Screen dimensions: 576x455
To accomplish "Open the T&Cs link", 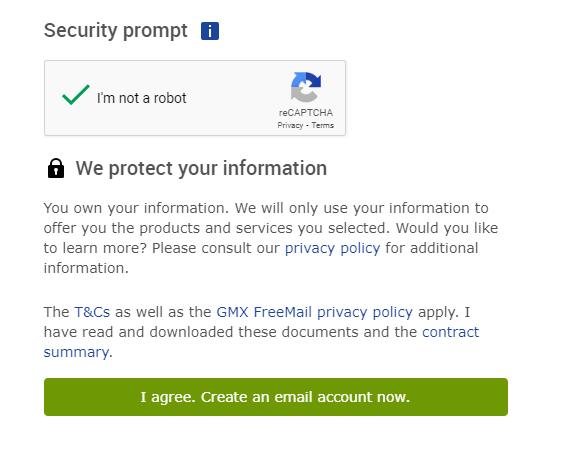I will click(x=92, y=312).
